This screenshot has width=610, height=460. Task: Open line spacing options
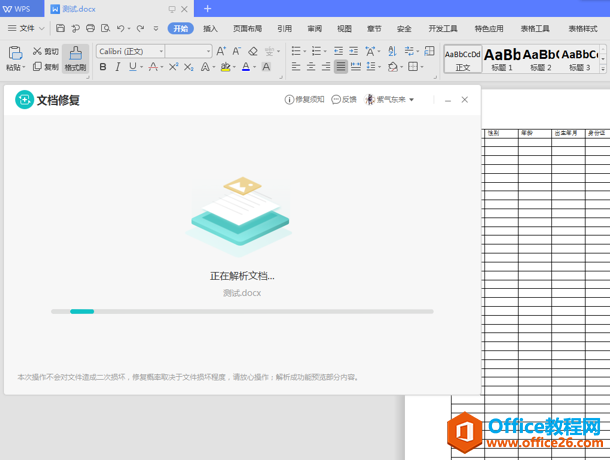coord(373,67)
